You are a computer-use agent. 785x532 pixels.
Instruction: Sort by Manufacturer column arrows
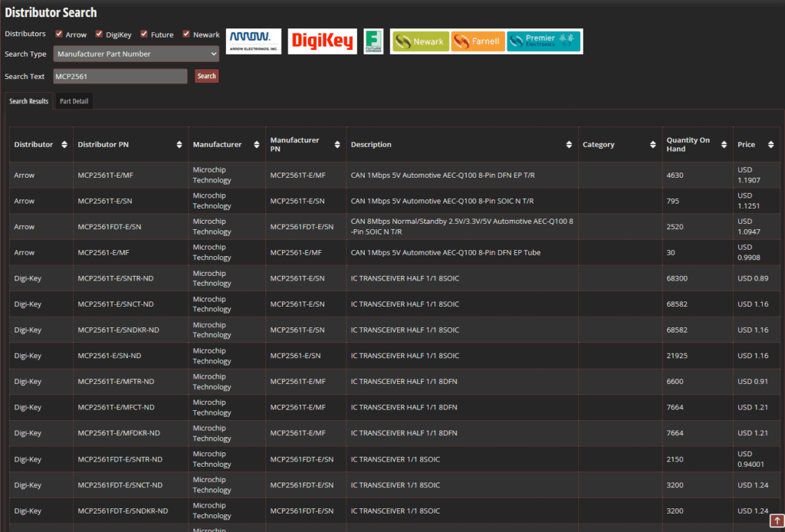[x=256, y=145]
